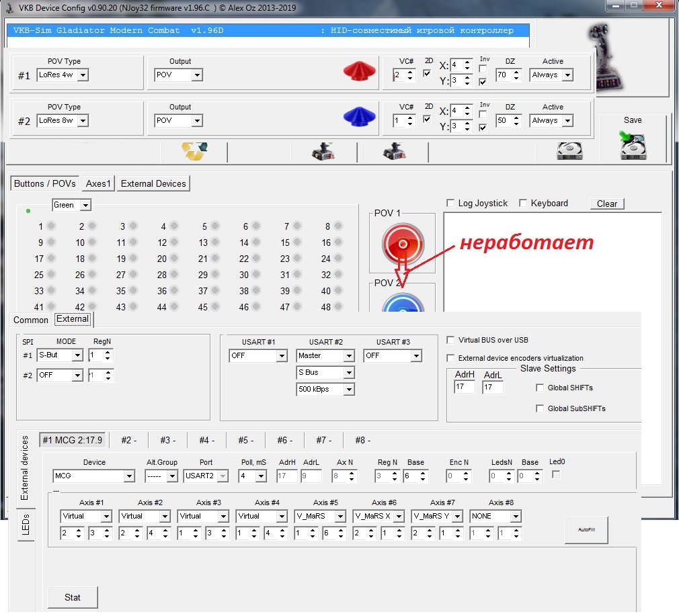This screenshot has width=679, height=616.
Task: Open POV Type dropdown for #1 LoRes 4w
Action: [x=83, y=75]
